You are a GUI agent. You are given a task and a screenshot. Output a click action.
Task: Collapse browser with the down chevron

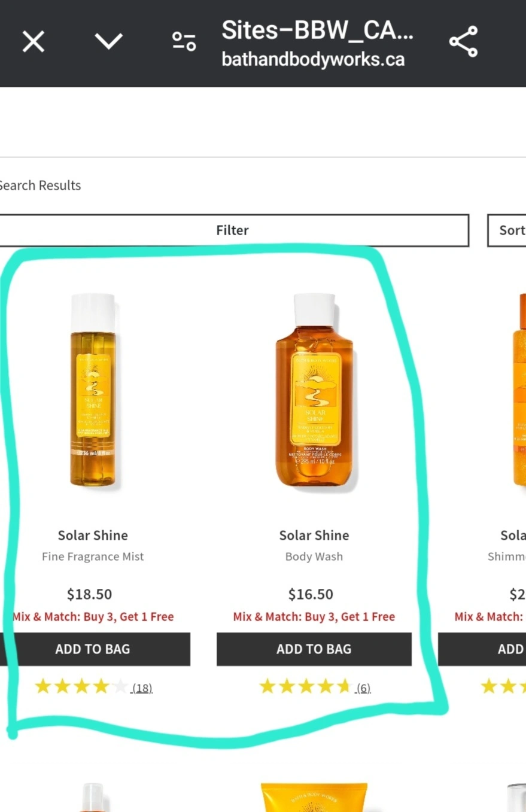coord(109,41)
